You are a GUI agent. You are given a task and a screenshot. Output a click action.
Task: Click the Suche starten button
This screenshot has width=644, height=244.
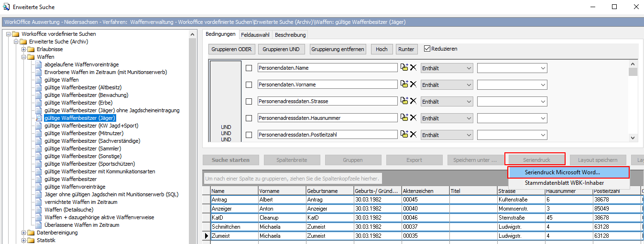click(x=230, y=160)
